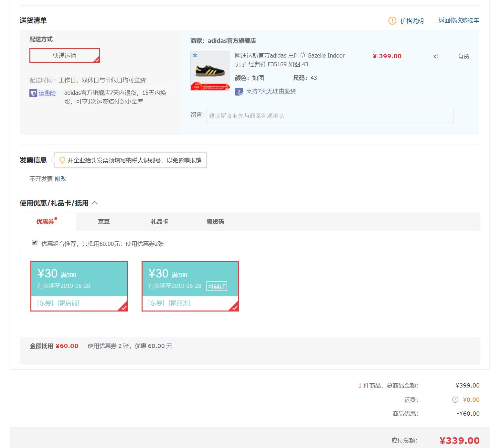This screenshot has width=501, height=448.
Task: Click the 商品优惠 -¥60.00 value
Action: [468, 414]
